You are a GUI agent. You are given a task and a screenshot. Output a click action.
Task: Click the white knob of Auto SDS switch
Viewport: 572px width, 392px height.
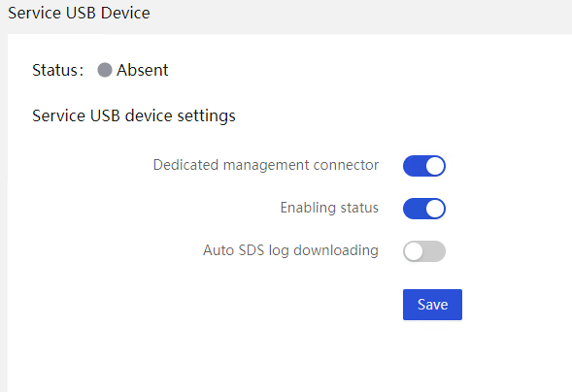click(x=414, y=251)
